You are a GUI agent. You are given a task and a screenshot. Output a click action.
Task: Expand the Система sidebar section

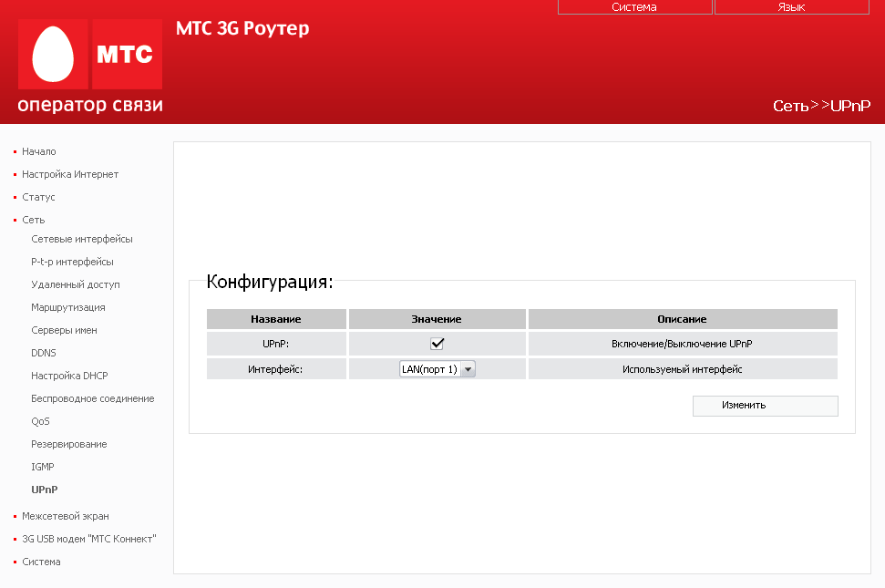coord(41,562)
